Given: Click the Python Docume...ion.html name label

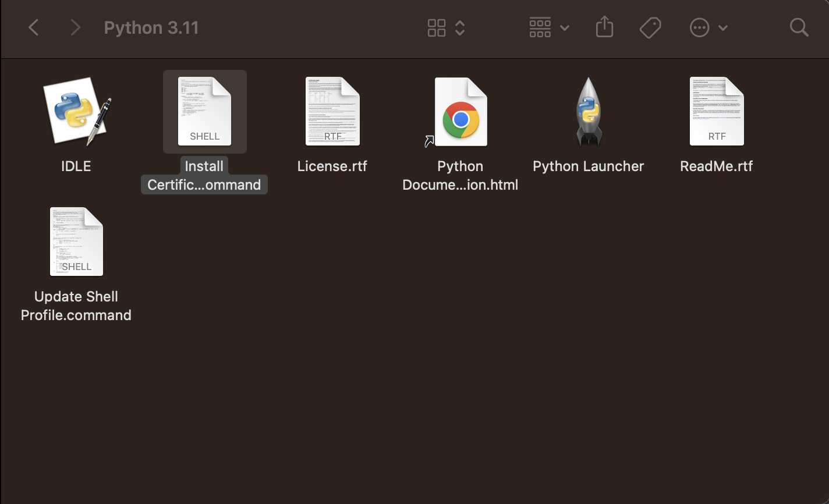Looking at the screenshot, I should click(x=460, y=175).
